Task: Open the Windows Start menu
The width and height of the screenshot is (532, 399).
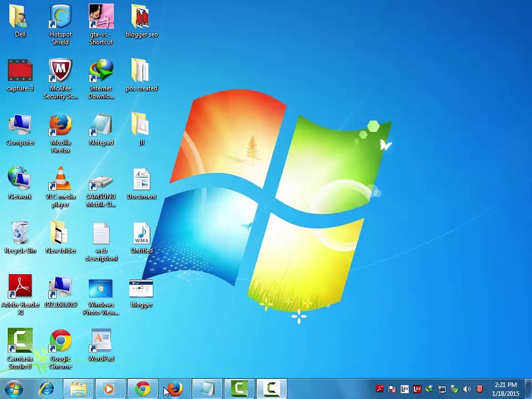Action: 13,389
